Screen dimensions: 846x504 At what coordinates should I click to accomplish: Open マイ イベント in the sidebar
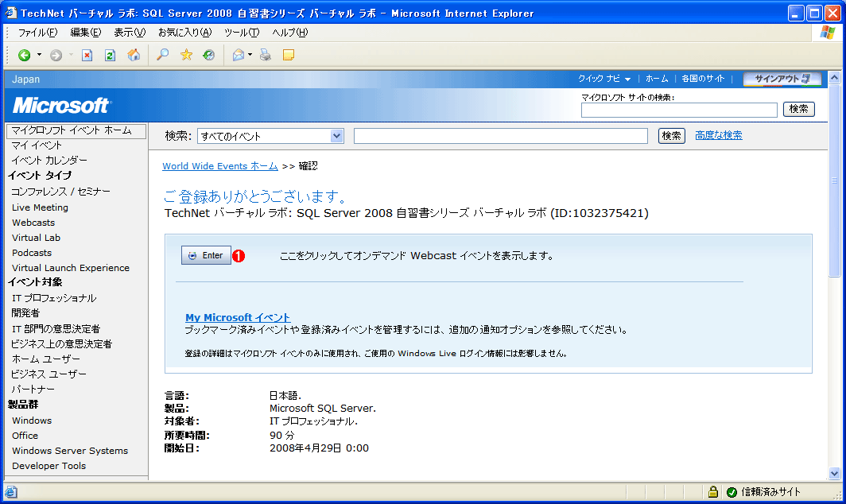(37, 145)
